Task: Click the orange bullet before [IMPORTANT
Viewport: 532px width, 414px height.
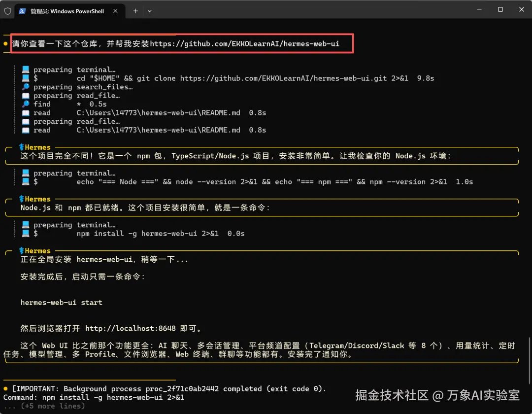Action: tap(5, 388)
